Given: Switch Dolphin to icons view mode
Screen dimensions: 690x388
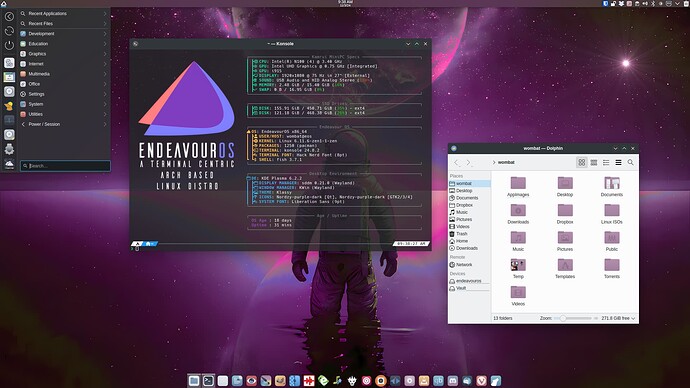Looking at the screenshot, I should pyautogui.click(x=581, y=162).
